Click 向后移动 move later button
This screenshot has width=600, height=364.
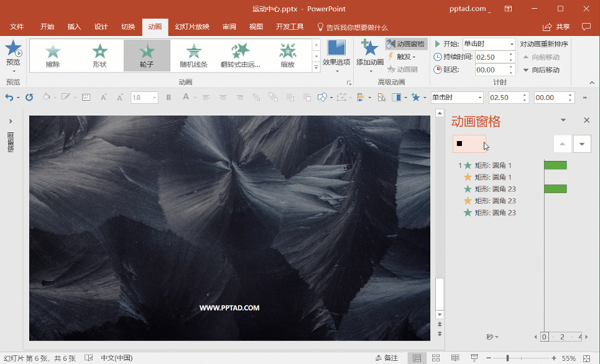(x=541, y=70)
